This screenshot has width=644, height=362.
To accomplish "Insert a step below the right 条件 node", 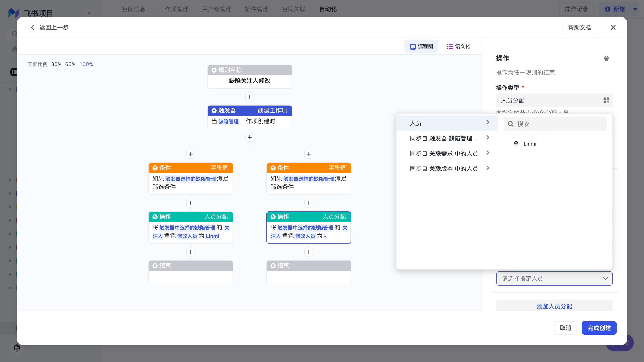I will click(x=309, y=203).
